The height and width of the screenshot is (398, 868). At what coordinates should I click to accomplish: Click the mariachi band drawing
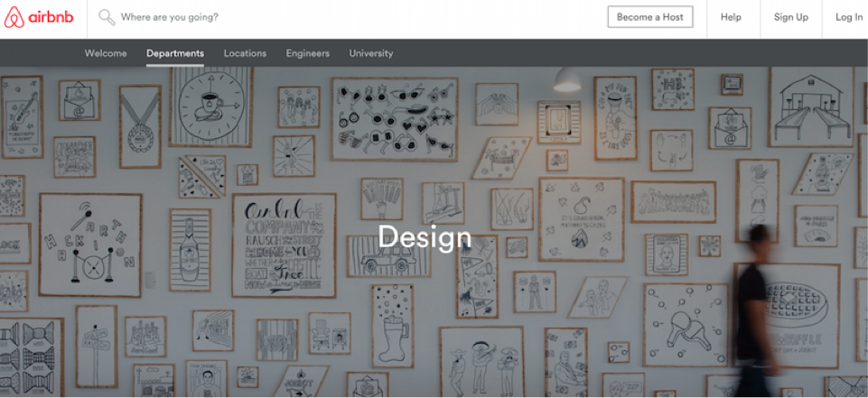(481, 362)
